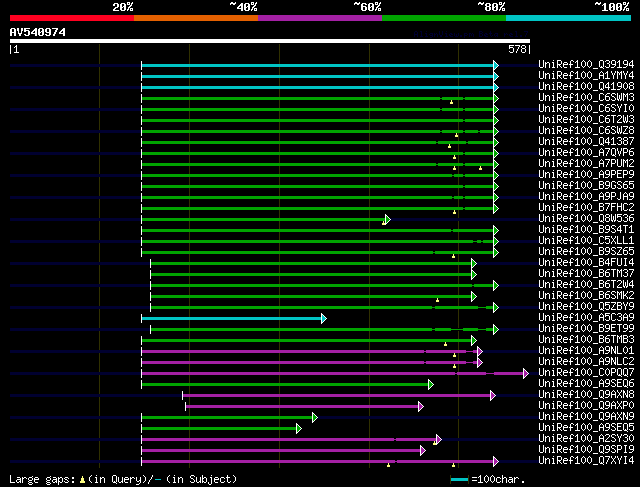Click the UniRef100_Q7XYI4 label
Viewport: 640px width, 487px height.
586,461
